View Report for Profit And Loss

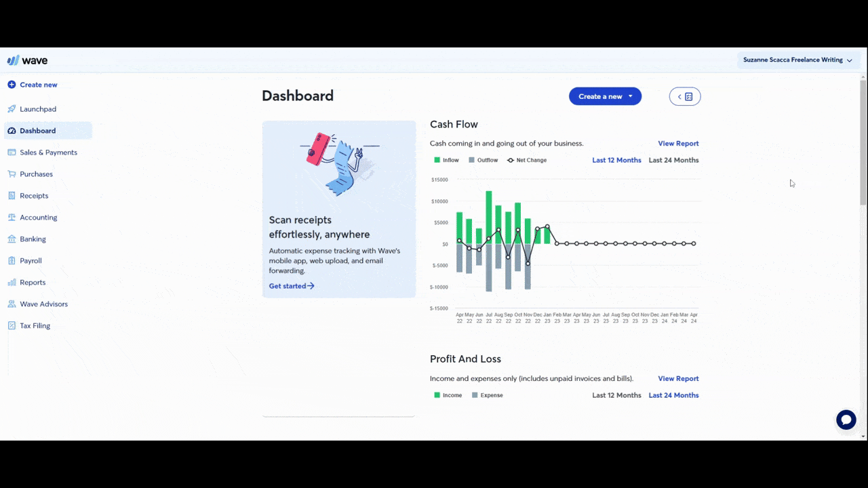pyautogui.click(x=678, y=379)
